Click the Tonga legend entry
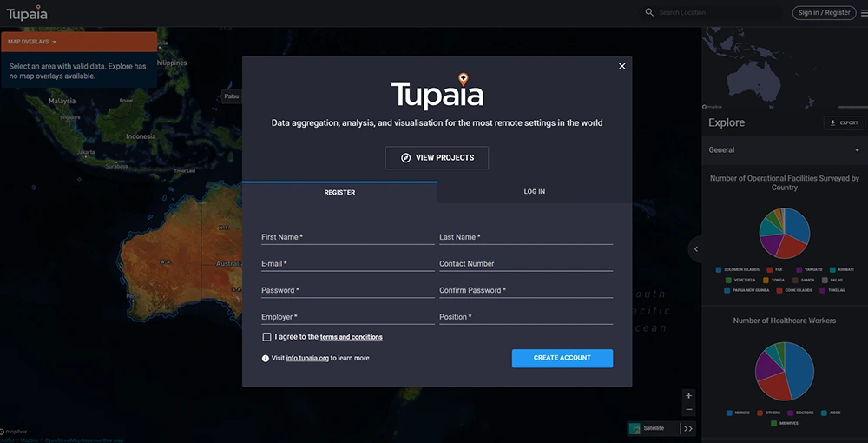Image resolution: width=868 pixels, height=443 pixels. point(774,281)
